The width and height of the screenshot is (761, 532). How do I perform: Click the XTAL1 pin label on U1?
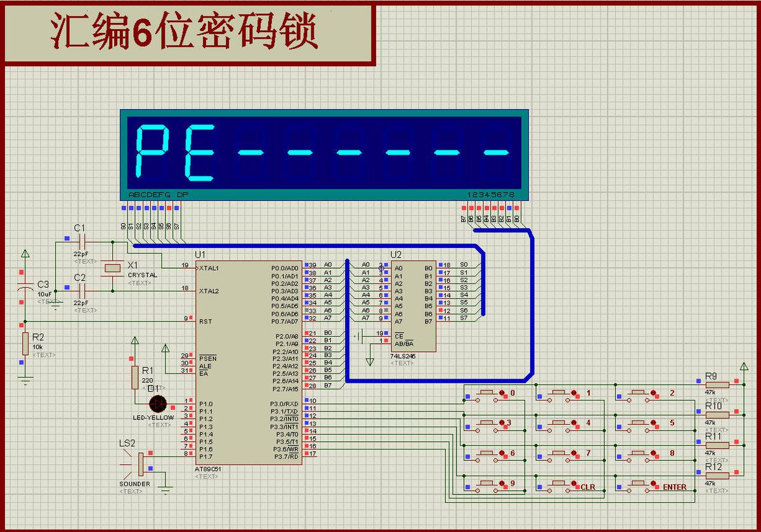click(209, 268)
